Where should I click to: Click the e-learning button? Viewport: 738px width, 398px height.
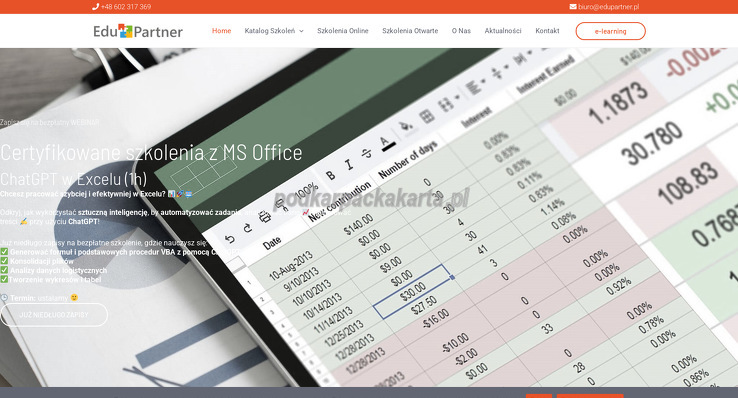(610, 31)
